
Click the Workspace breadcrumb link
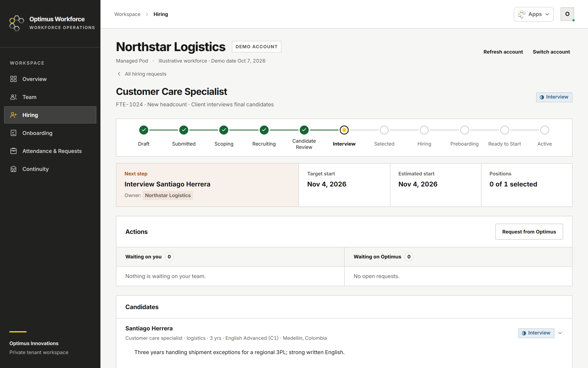click(x=127, y=14)
